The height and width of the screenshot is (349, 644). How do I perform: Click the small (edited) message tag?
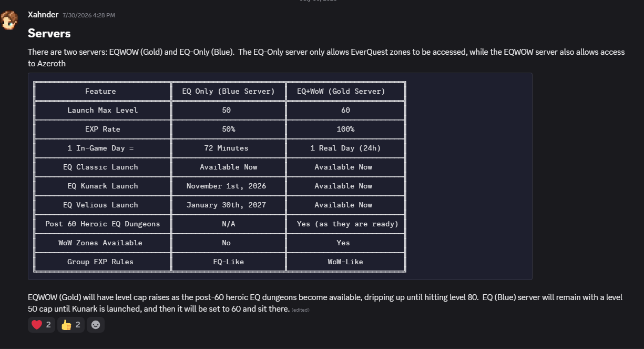(300, 310)
